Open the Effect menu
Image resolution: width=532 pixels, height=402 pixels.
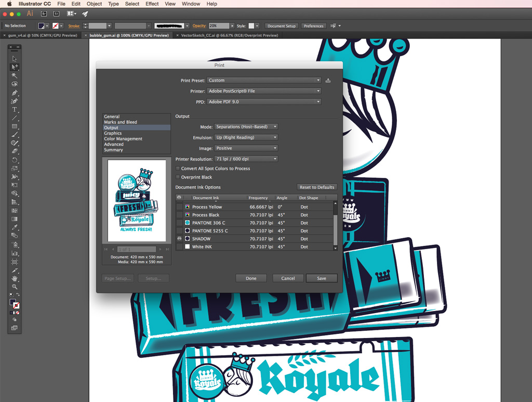(152, 4)
